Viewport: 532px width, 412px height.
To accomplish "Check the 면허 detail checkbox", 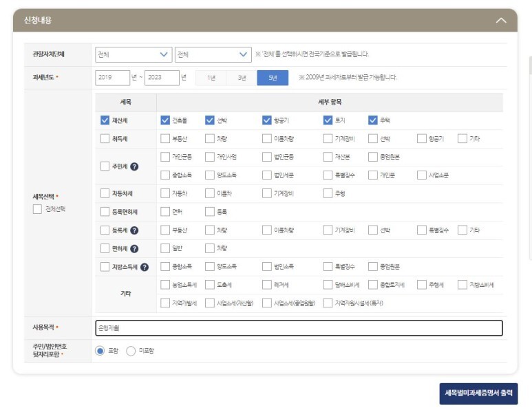I will tap(165, 212).
